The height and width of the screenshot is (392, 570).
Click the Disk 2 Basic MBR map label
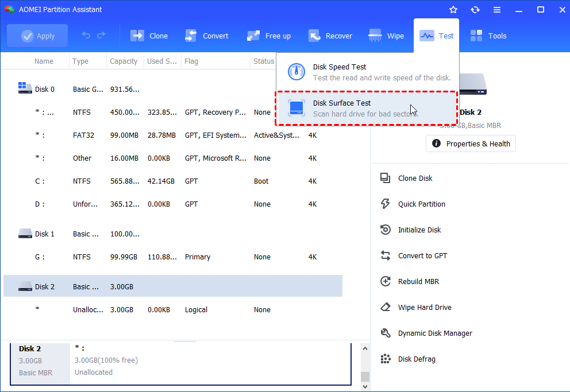click(x=40, y=363)
